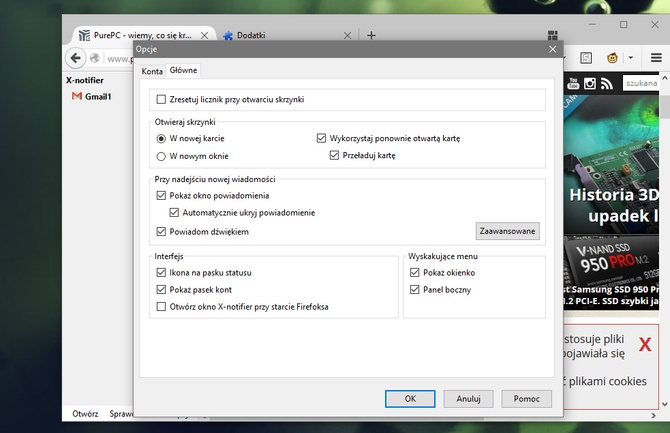Click the monkey face toolbar icon
Screen dimensions: 670x433
(x=613, y=58)
